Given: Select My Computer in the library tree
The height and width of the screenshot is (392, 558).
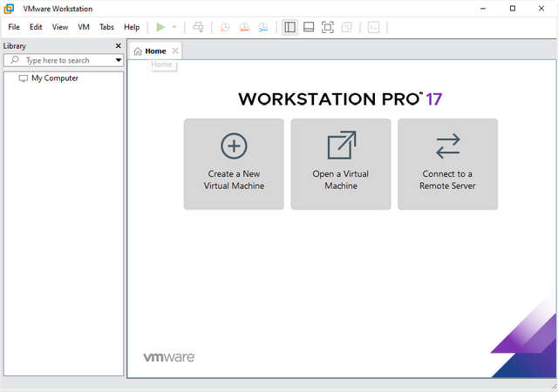Looking at the screenshot, I should click(x=54, y=78).
